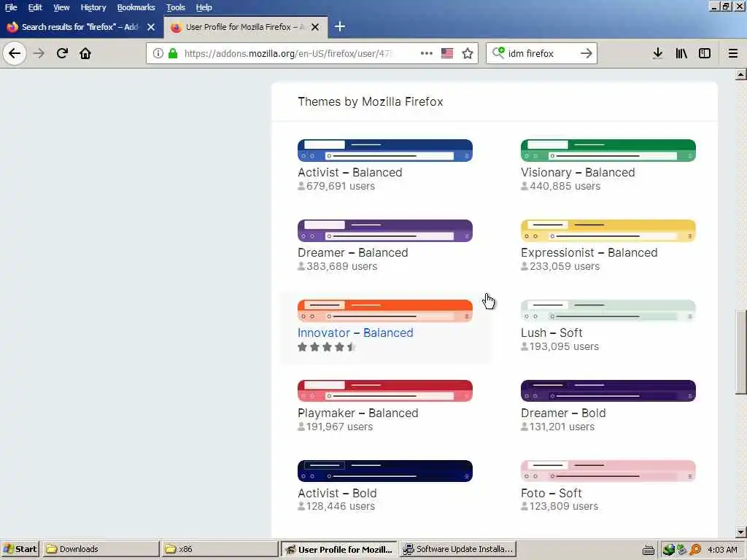Open the File menu

[x=11, y=7]
